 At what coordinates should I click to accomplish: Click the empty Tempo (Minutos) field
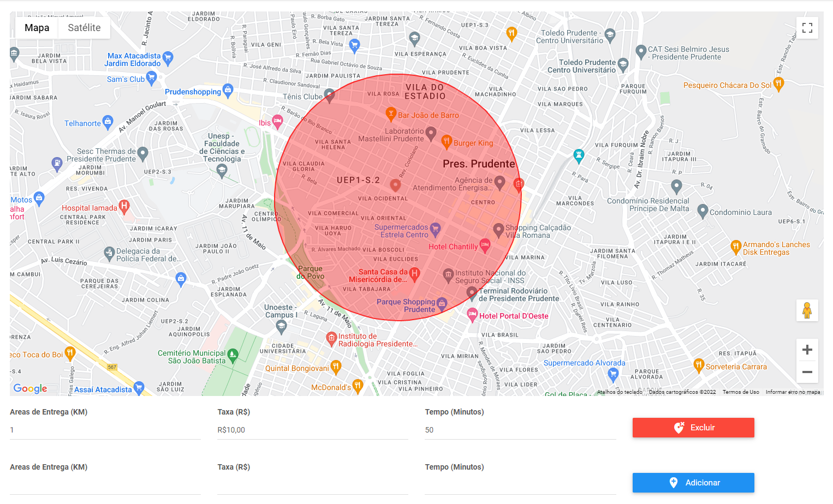(520, 485)
